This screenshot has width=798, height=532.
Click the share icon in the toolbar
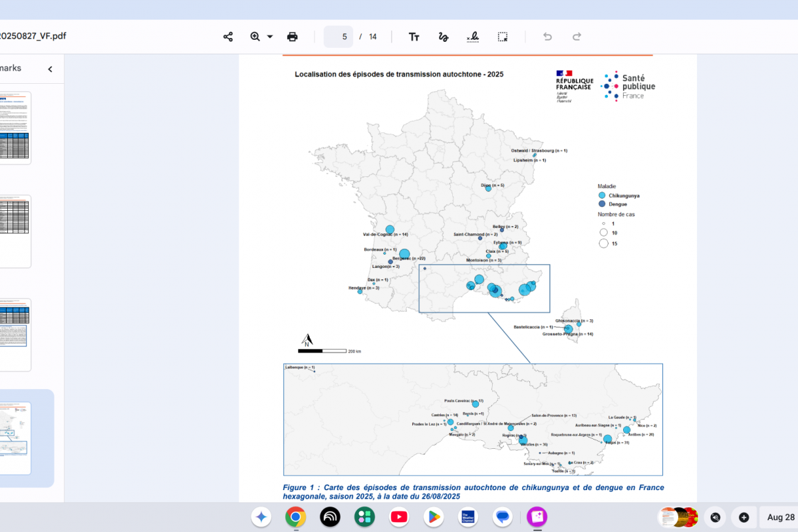click(228, 37)
